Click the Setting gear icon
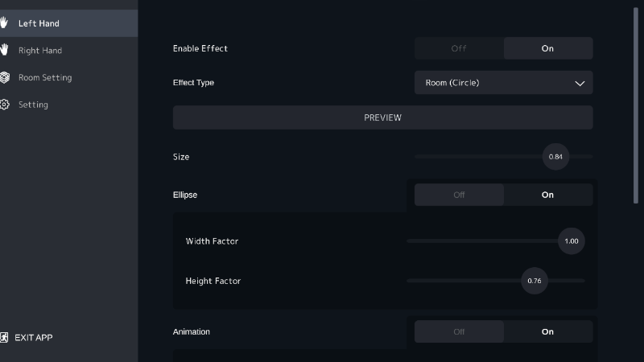 coord(4,105)
